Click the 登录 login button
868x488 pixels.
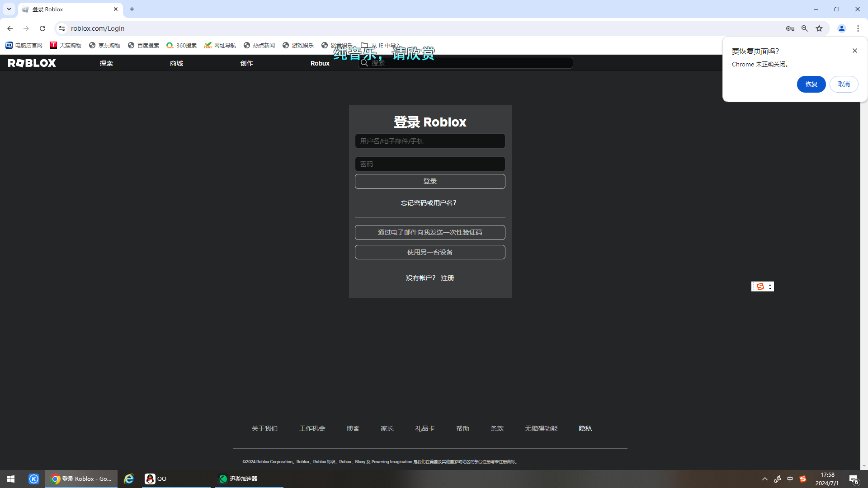coord(430,181)
